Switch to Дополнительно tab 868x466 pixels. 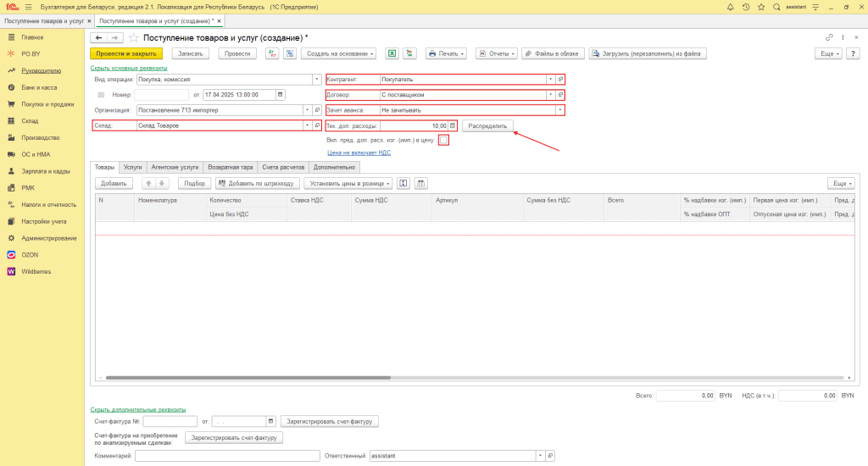334,167
